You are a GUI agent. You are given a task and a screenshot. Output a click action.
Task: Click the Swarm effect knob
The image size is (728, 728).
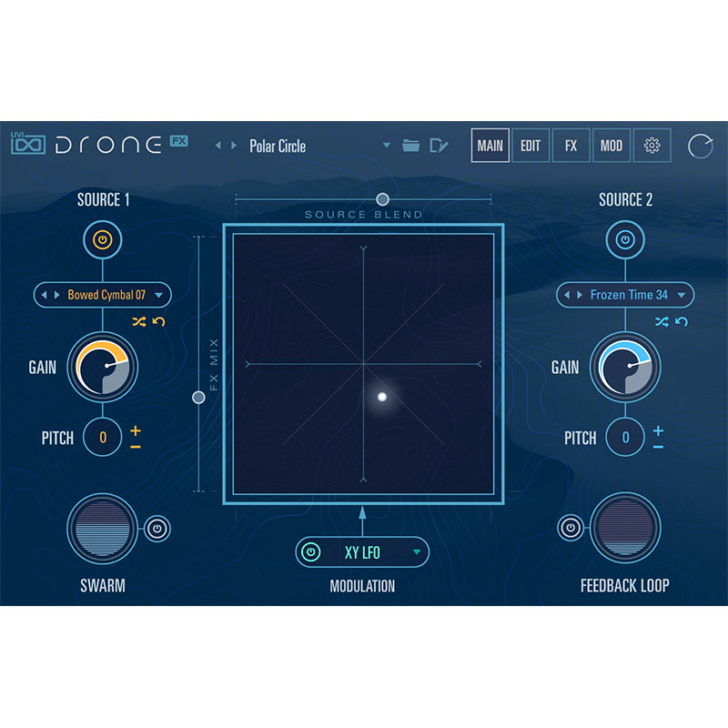(x=103, y=529)
